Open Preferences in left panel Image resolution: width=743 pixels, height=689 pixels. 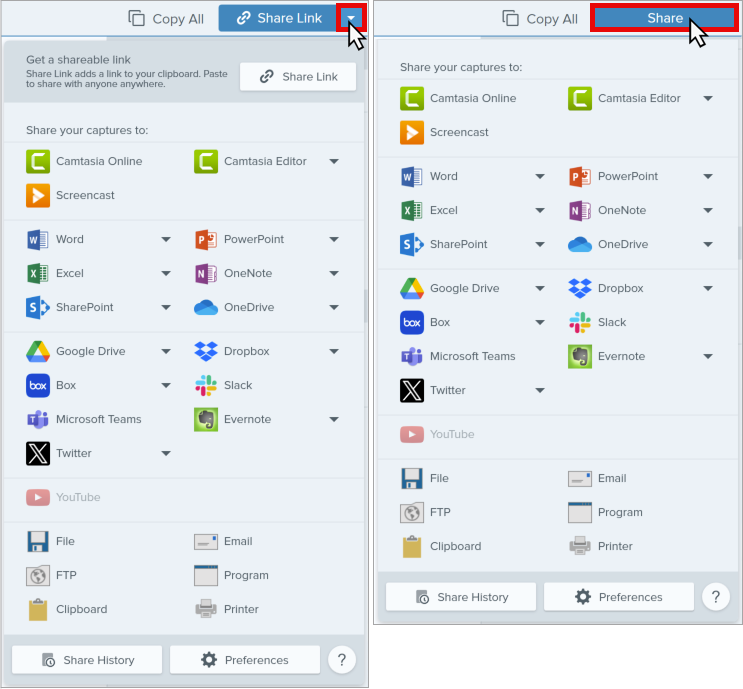click(x=245, y=660)
